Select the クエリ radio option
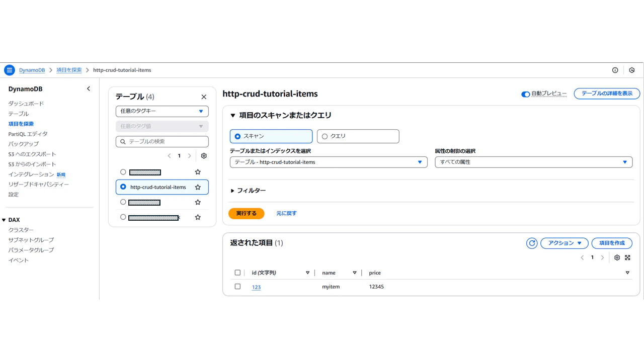 coord(358,136)
